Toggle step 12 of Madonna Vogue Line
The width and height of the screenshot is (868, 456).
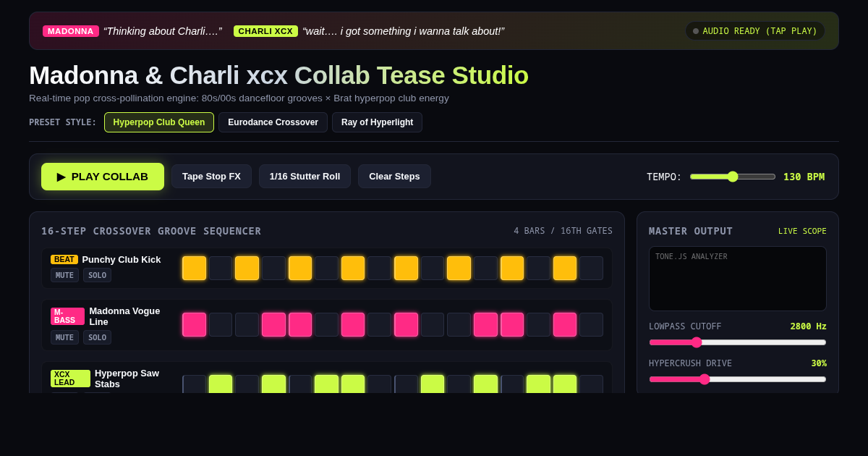pos(485,324)
